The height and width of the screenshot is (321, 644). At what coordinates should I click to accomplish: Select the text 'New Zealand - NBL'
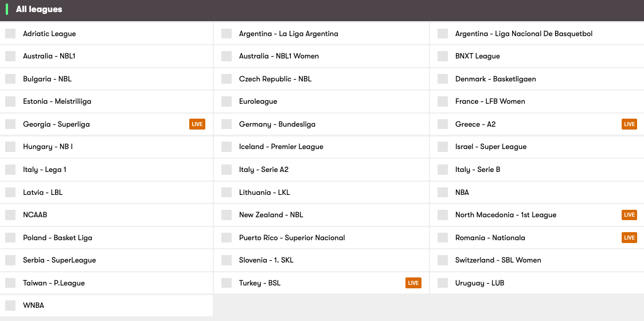[271, 215]
